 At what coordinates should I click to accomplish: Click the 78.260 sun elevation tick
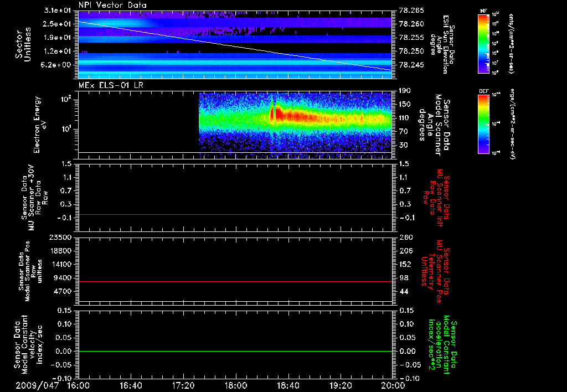[411, 24]
